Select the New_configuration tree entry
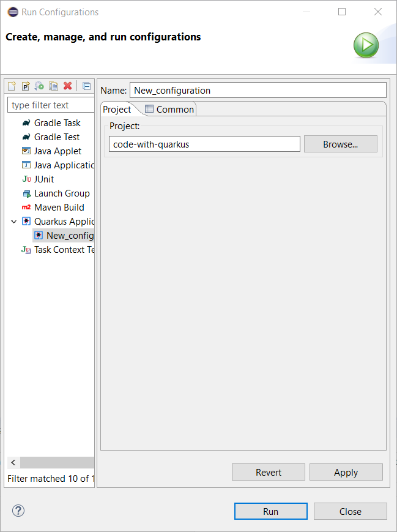 69,236
